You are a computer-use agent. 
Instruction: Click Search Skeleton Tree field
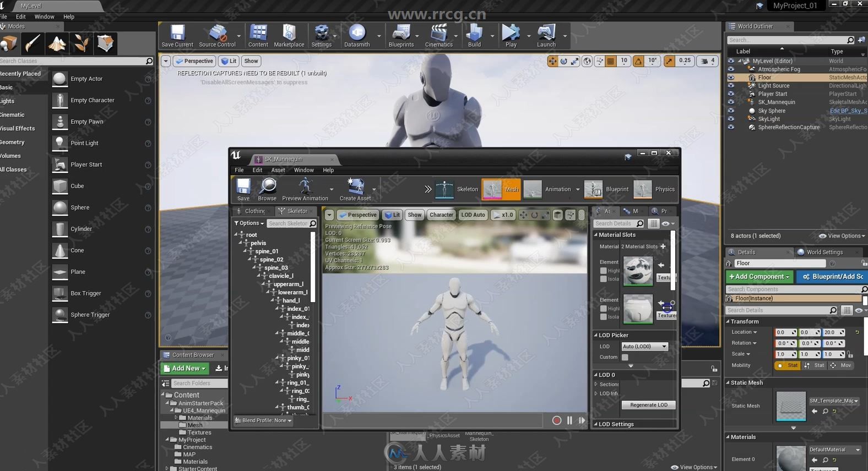(x=292, y=223)
